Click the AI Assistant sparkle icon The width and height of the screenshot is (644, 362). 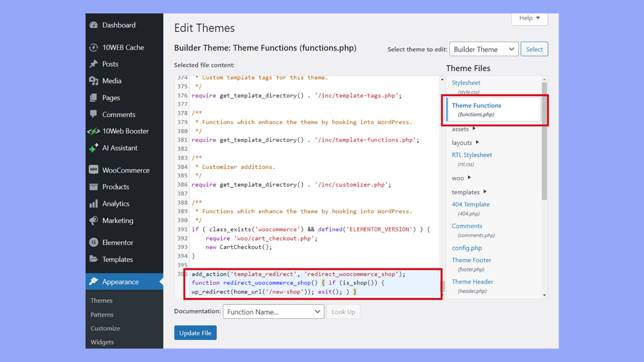(x=93, y=148)
